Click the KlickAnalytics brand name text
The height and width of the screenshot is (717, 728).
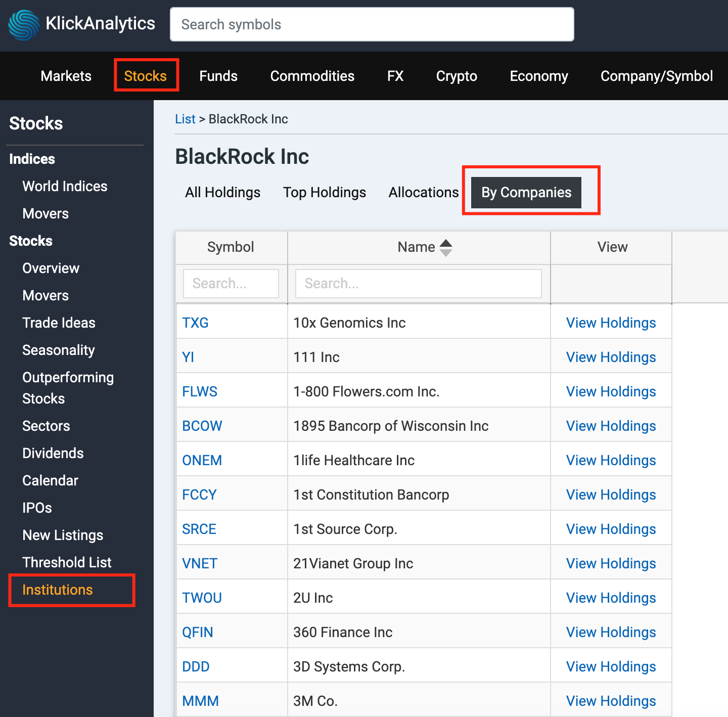point(100,23)
